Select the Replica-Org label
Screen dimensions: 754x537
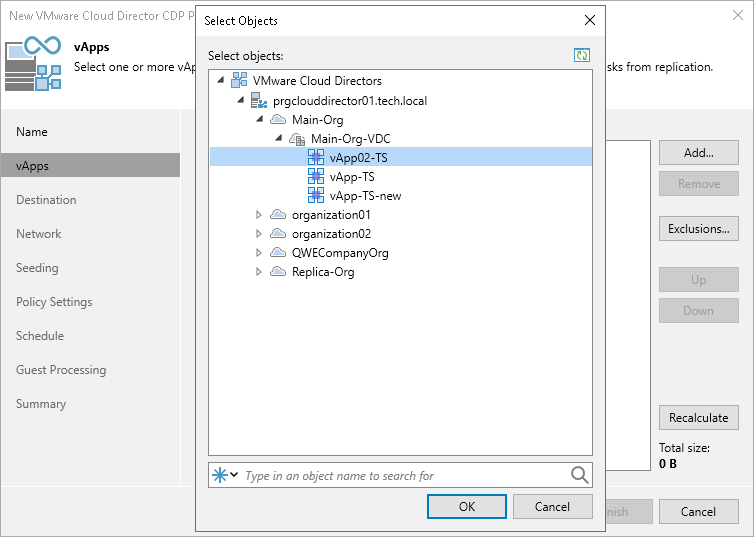(x=323, y=272)
